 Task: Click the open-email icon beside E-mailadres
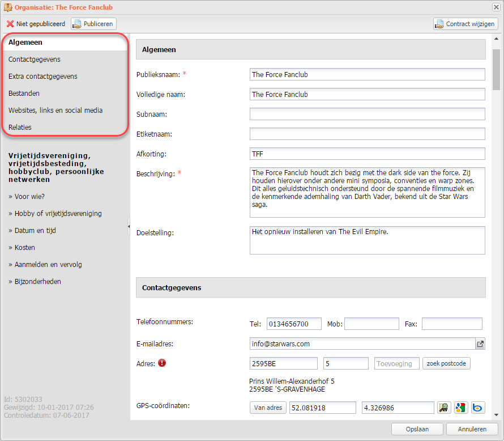480,344
